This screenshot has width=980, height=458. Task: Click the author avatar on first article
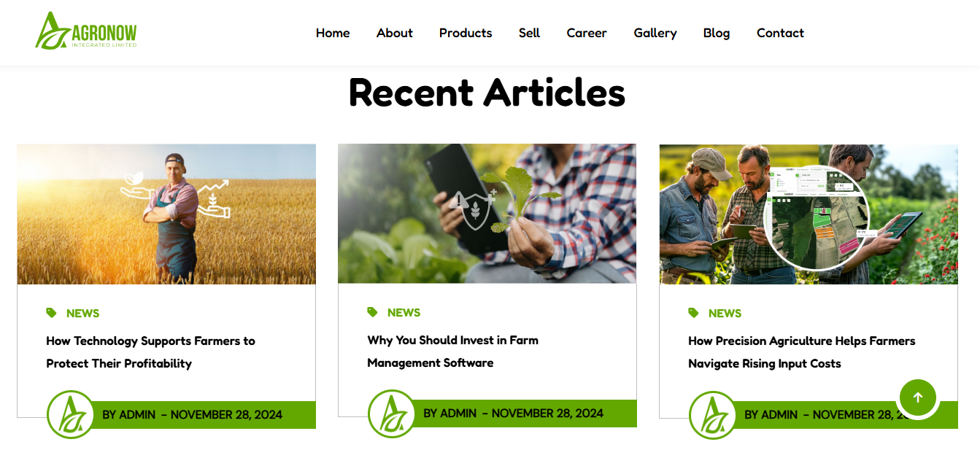[71, 414]
